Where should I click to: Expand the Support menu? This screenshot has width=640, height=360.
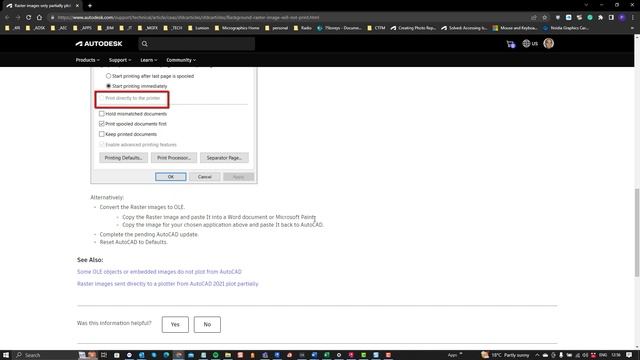coord(120,60)
